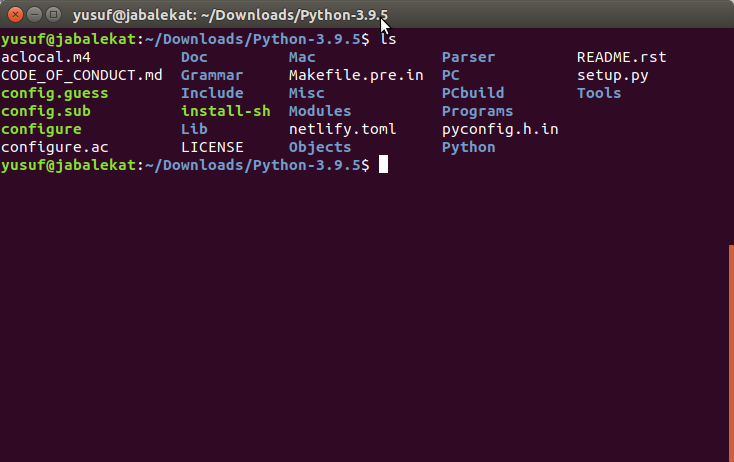Click the README.rst file name
The width and height of the screenshot is (734, 462).
click(622, 57)
